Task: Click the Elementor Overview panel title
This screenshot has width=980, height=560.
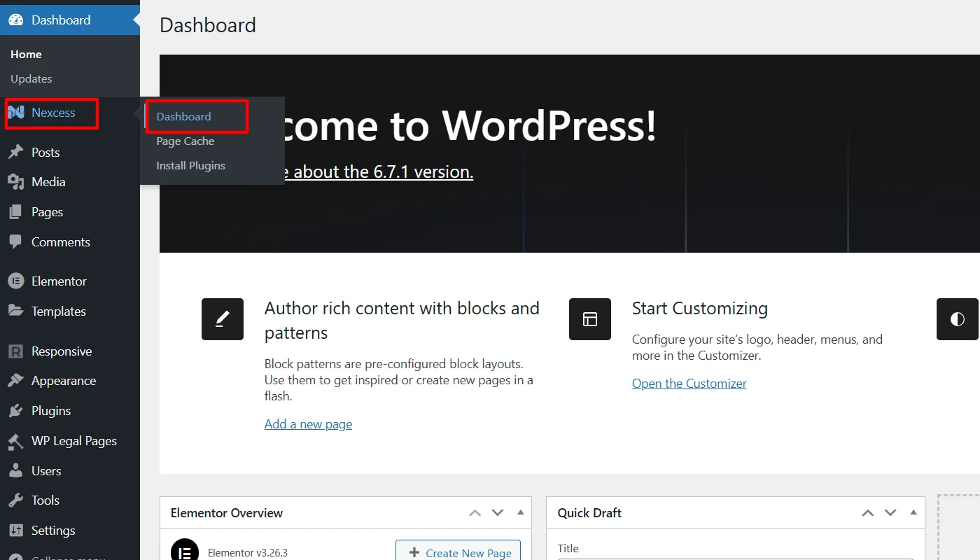Action: click(227, 513)
